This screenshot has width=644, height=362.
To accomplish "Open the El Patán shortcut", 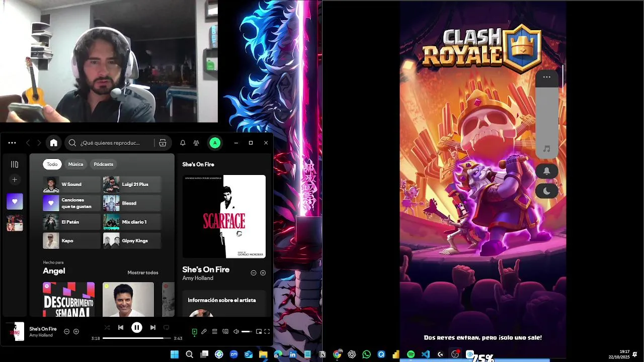I will [x=71, y=222].
